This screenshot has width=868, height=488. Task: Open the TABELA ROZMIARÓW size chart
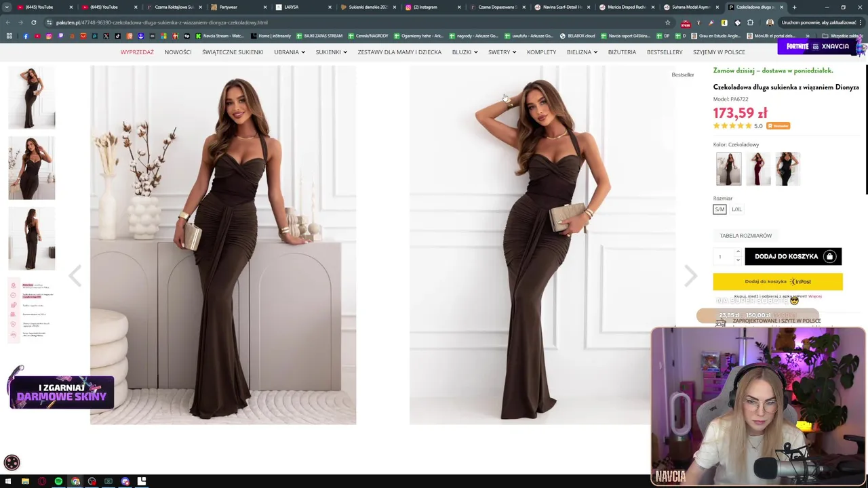745,236
